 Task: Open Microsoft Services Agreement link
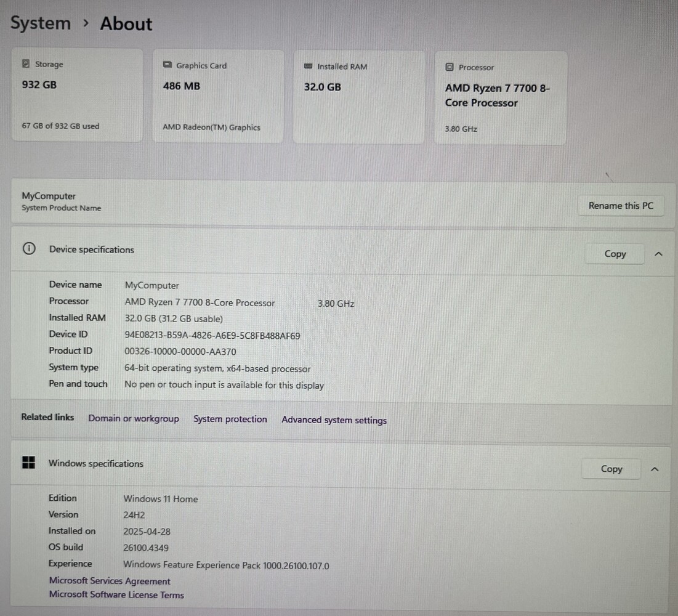pyautogui.click(x=110, y=581)
